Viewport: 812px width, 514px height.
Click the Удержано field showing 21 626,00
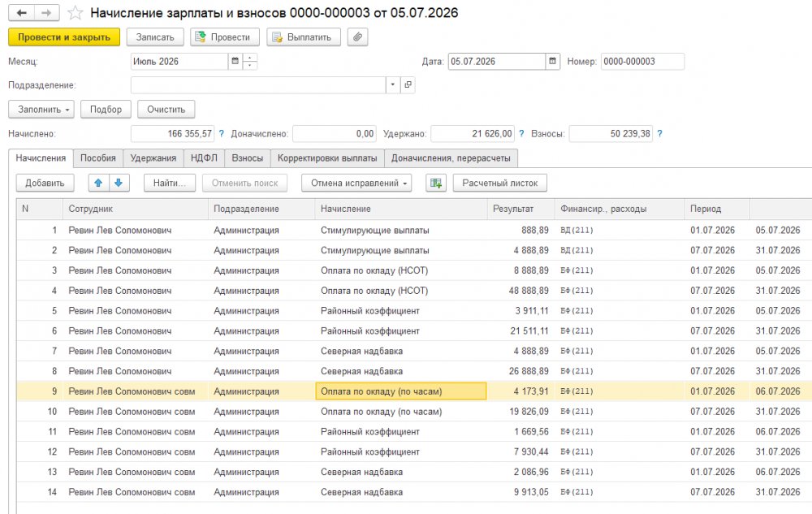click(473, 133)
